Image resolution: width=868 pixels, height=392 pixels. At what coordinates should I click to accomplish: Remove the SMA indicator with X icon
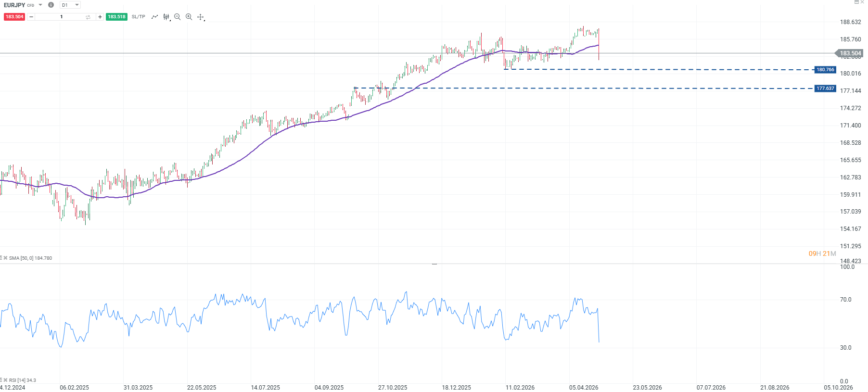[x=6, y=258]
